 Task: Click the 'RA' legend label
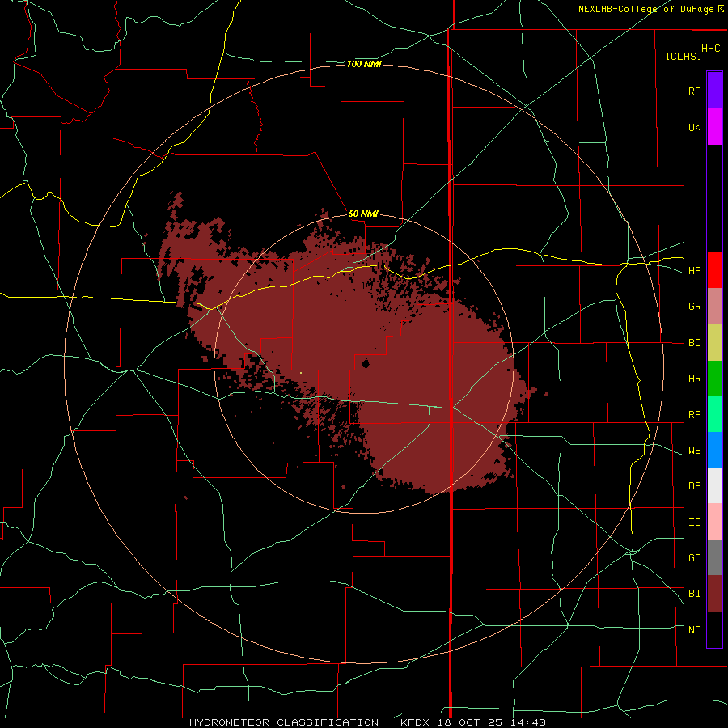[x=694, y=415]
